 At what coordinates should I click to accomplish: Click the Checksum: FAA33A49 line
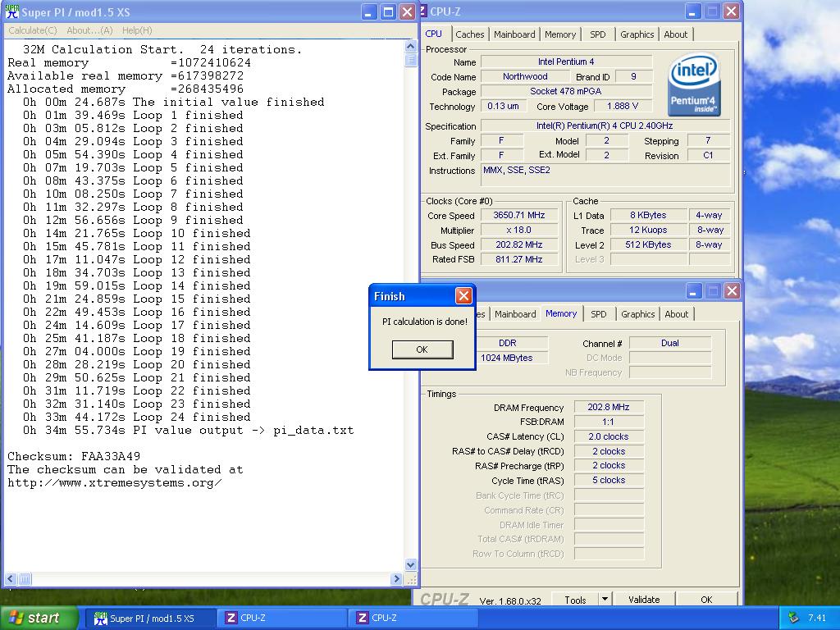[x=74, y=456]
